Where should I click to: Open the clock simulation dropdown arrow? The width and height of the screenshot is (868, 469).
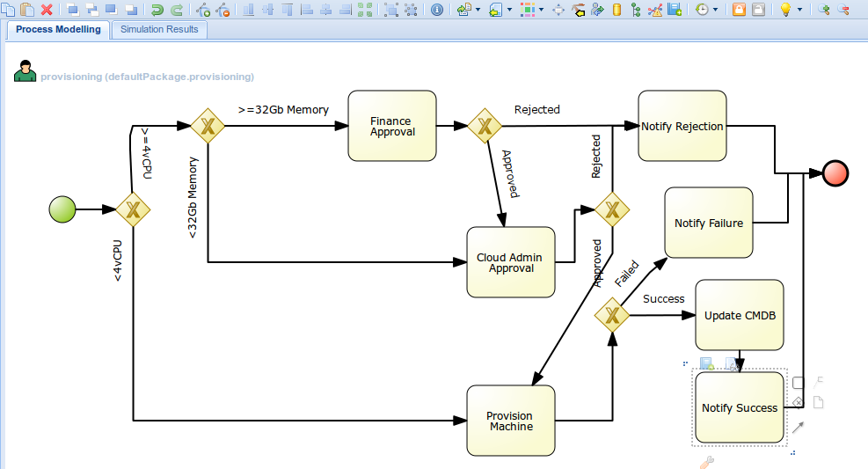pos(715,10)
